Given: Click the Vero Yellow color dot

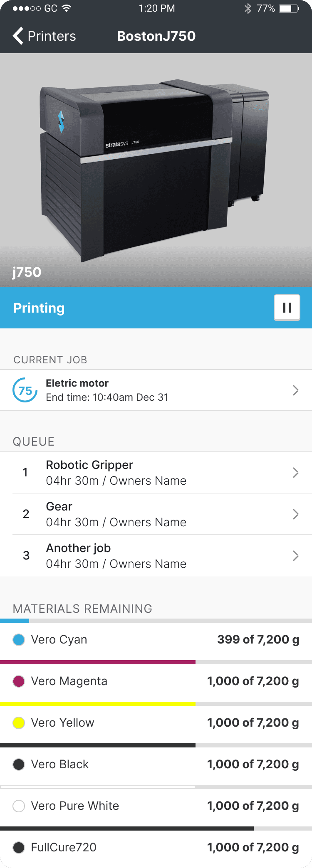Looking at the screenshot, I should coord(19,723).
